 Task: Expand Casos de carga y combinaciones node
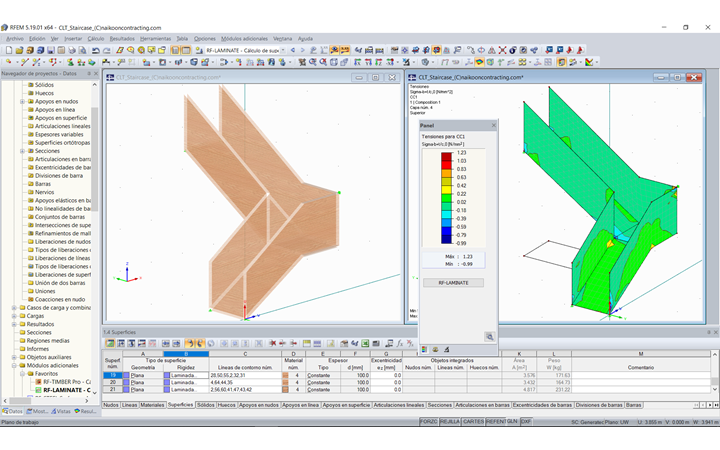[14, 308]
